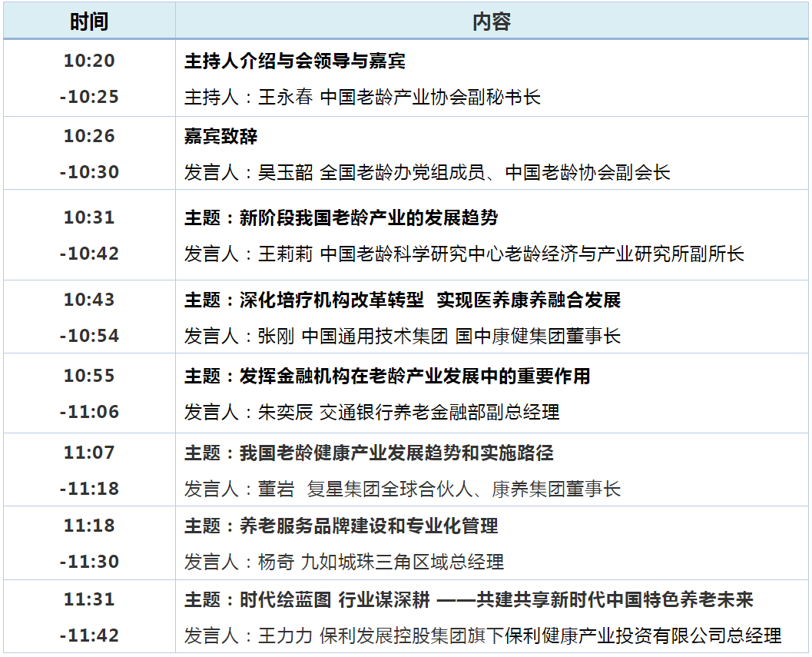This screenshot has height=657, width=812.
Task: Click the 10:43 start time
Action: 89,300
